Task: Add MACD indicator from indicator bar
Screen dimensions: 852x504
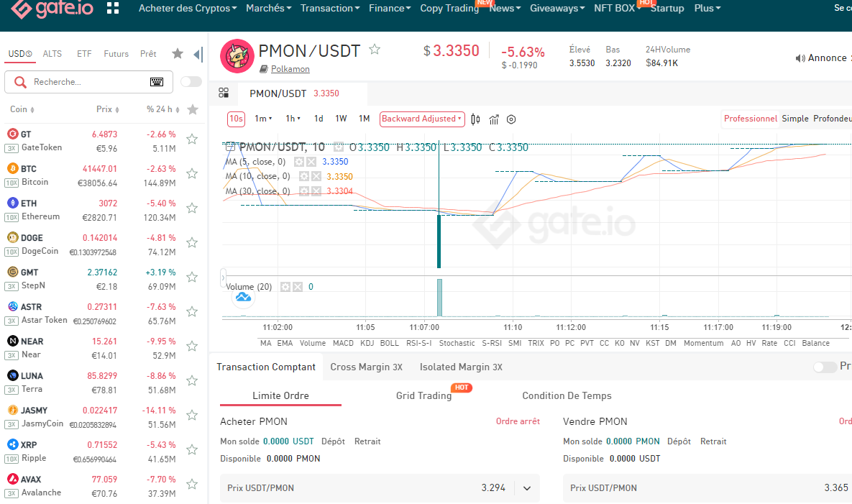Action: click(x=343, y=343)
